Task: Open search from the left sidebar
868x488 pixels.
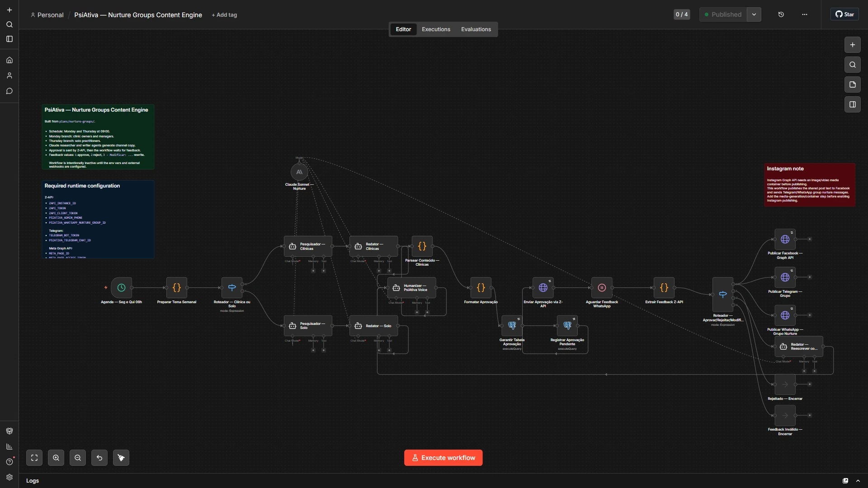Action: click(x=9, y=24)
